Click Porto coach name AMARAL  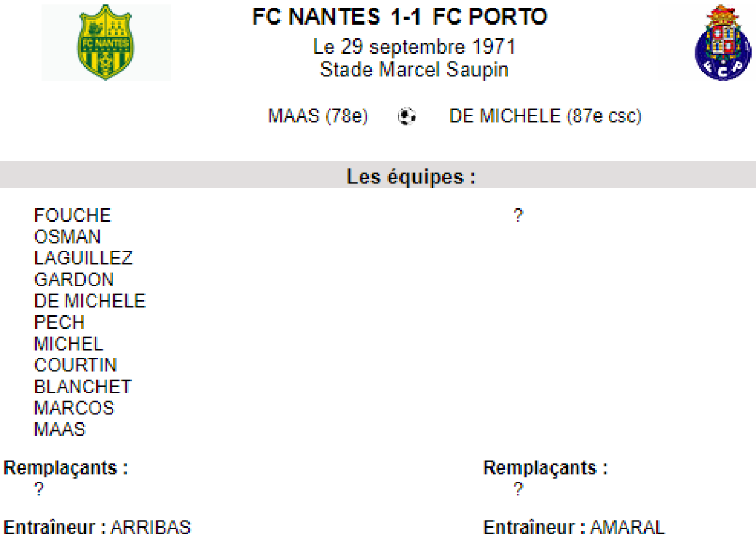[627, 527]
